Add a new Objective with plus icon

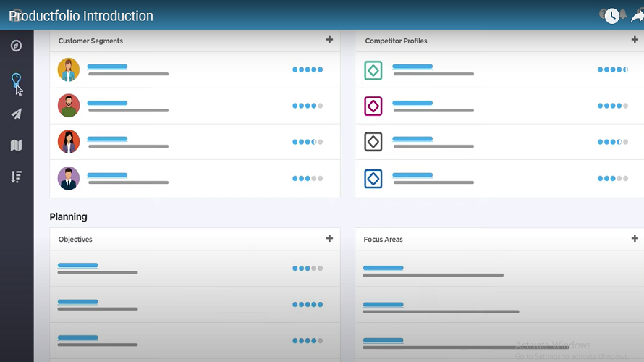[329, 238]
